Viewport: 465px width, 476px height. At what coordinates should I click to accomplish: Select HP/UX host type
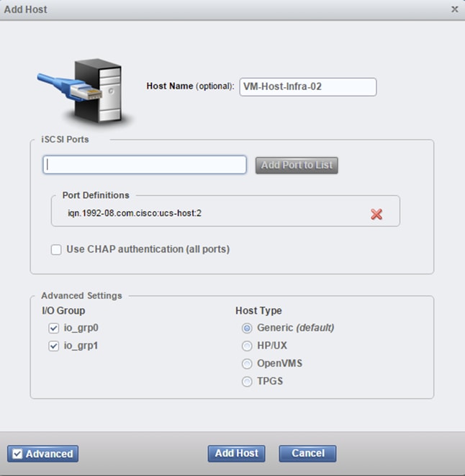(247, 346)
